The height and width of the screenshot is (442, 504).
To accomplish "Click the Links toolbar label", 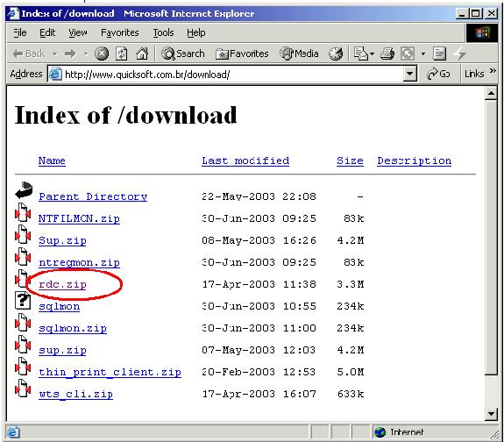I will pos(474,74).
